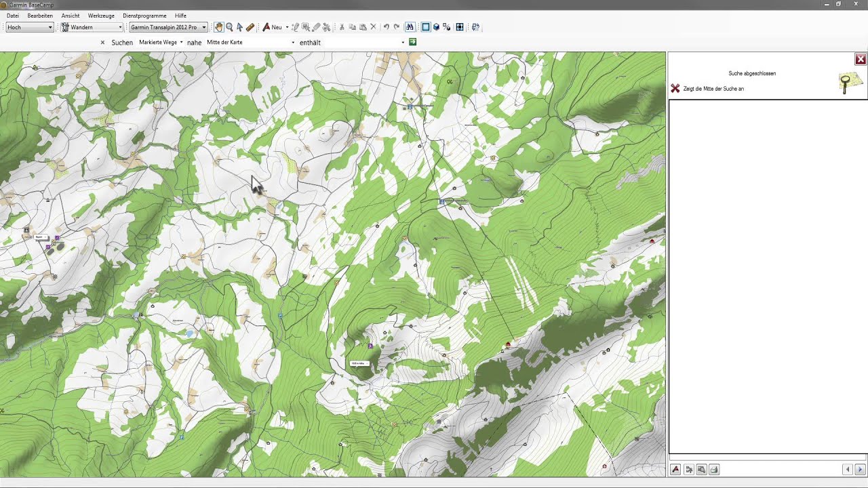This screenshot has height=488, width=868.
Task: Open the Werkzeuge menu
Action: click(101, 16)
